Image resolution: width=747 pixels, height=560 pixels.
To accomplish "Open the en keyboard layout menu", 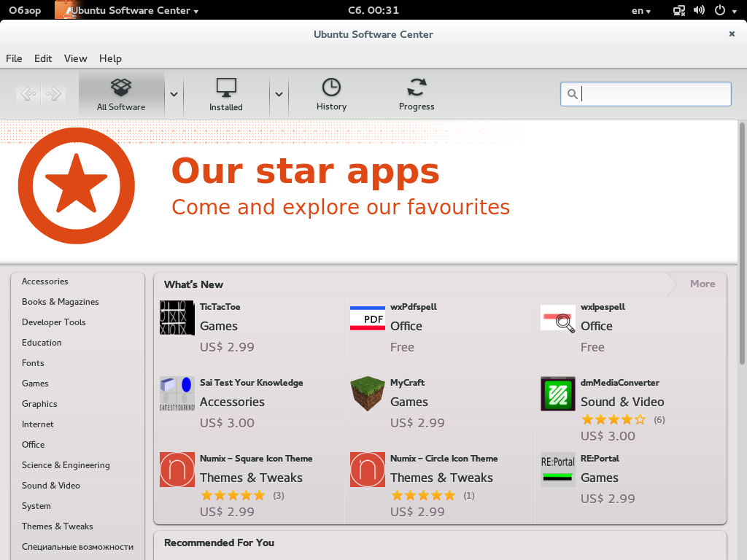I will click(x=640, y=10).
